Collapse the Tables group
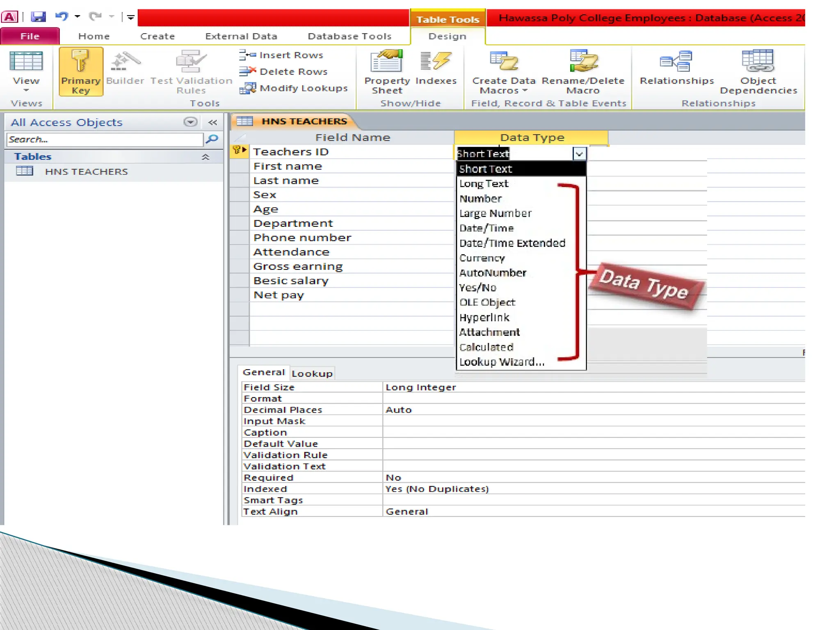Viewport: 840px width, 630px height. (x=205, y=157)
